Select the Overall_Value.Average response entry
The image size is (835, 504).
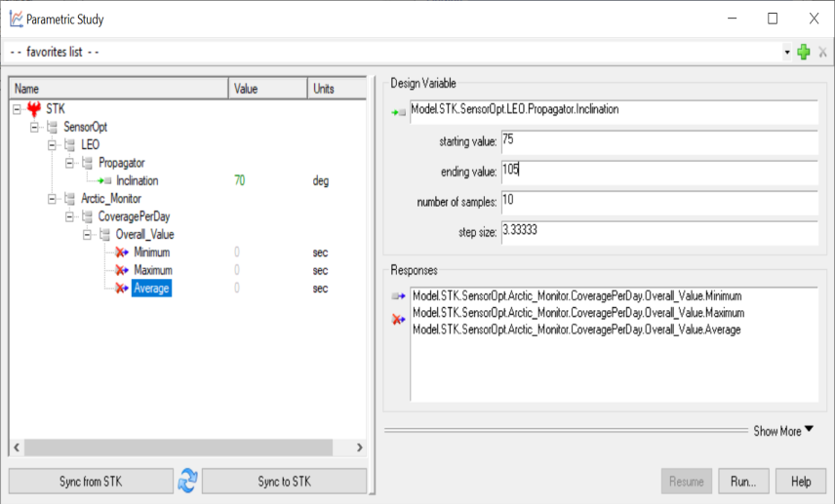[577, 330]
